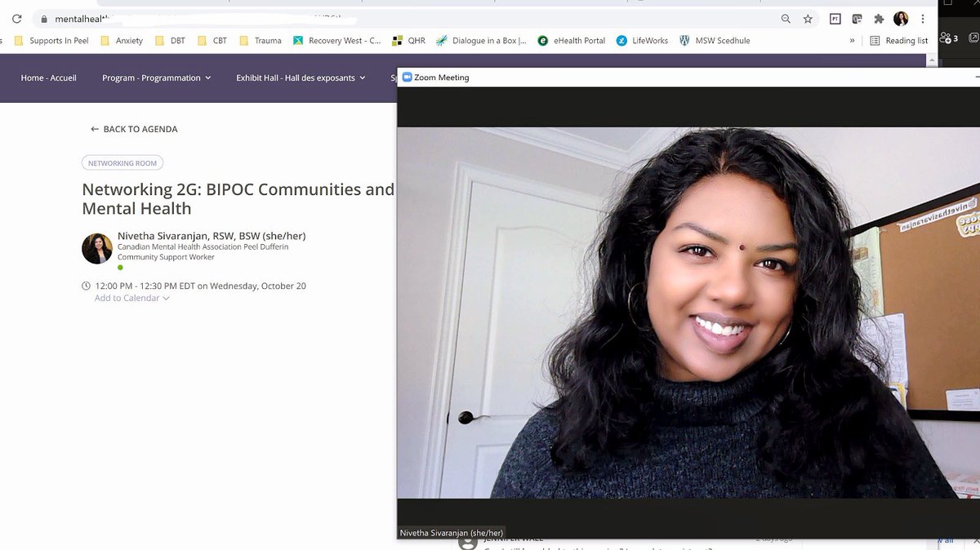Screen dimensions: 980x550
Task: Click the Zoom Meeting title bar icon
Action: coord(408,78)
